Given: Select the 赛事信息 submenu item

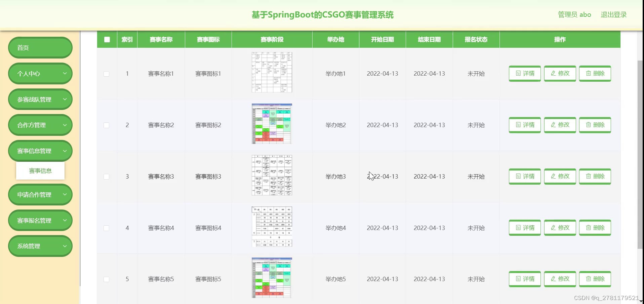Looking at the screenshot, I should (40, 171).
